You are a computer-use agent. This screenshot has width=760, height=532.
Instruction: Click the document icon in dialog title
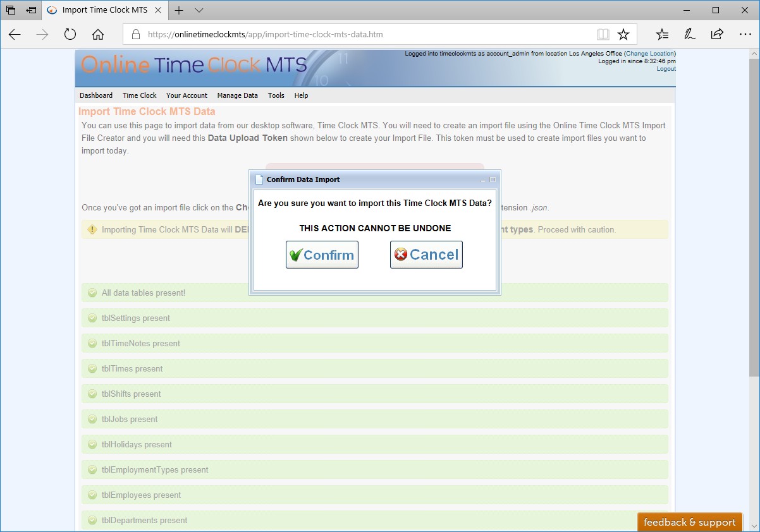coord(259,179)
